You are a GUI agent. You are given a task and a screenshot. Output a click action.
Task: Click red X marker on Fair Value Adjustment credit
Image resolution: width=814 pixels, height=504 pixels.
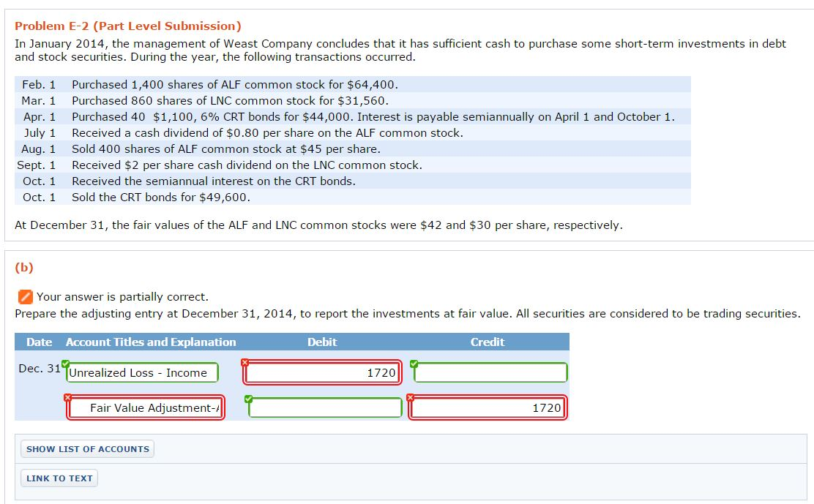tap(410, 398)
